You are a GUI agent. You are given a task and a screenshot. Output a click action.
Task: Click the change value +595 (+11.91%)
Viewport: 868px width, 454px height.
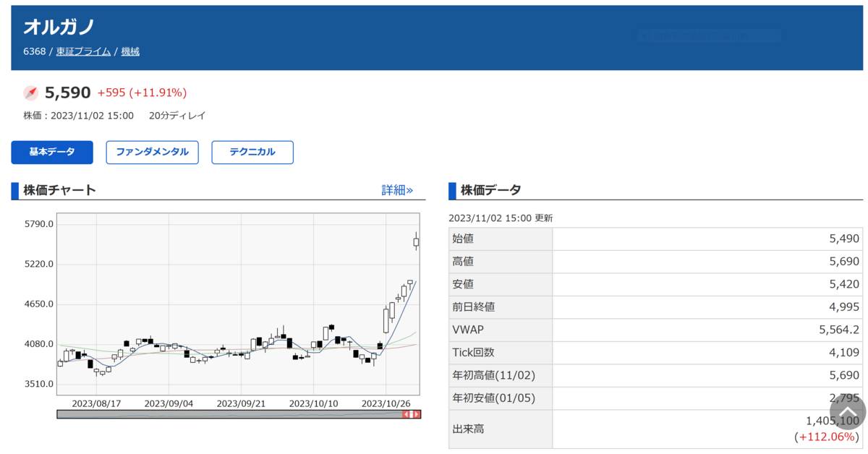[142, 93]
